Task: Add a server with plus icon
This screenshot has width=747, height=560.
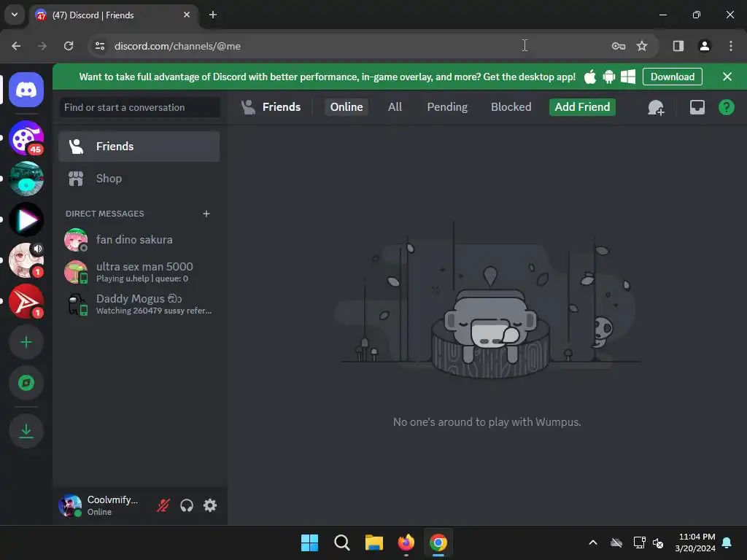Action: point(26,343)
